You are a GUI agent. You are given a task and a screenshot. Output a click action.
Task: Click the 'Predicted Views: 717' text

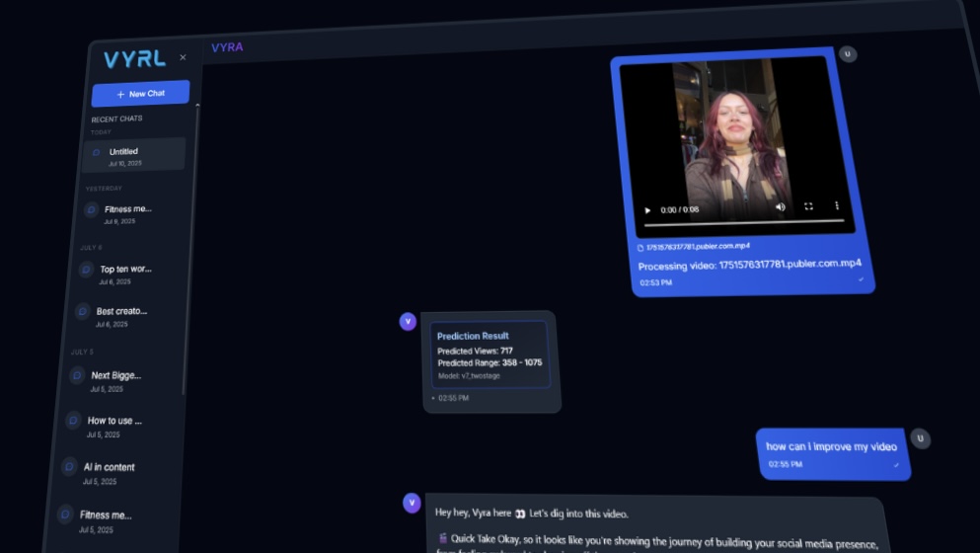(x=475, y=351)
